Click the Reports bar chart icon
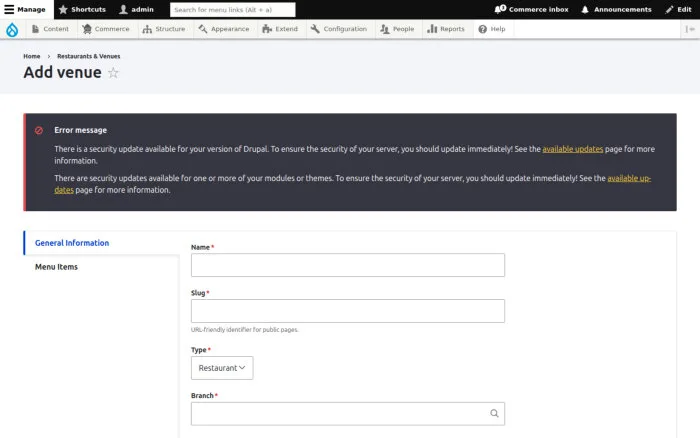Screen dimensions: 700x438 click(x=432, y=29)
